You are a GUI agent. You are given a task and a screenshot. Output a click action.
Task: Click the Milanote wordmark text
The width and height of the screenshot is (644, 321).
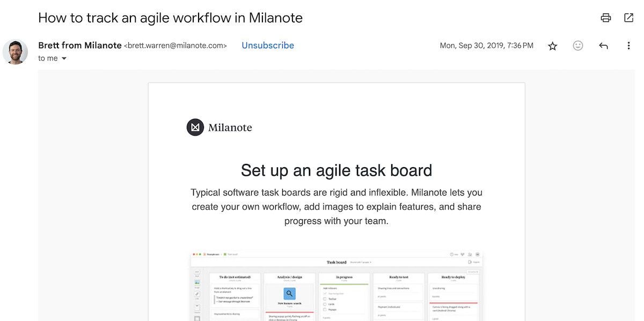coord(230,128)
